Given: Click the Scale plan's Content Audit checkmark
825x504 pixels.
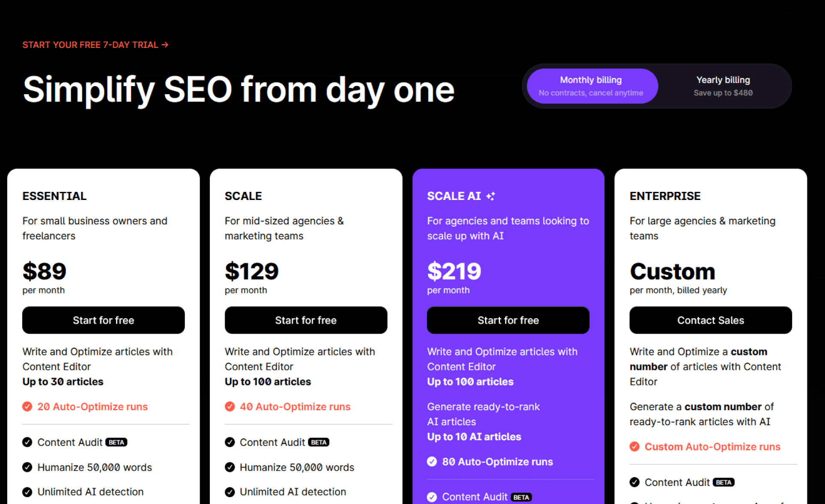Looking at the screenshot, I should click(230, 442).
